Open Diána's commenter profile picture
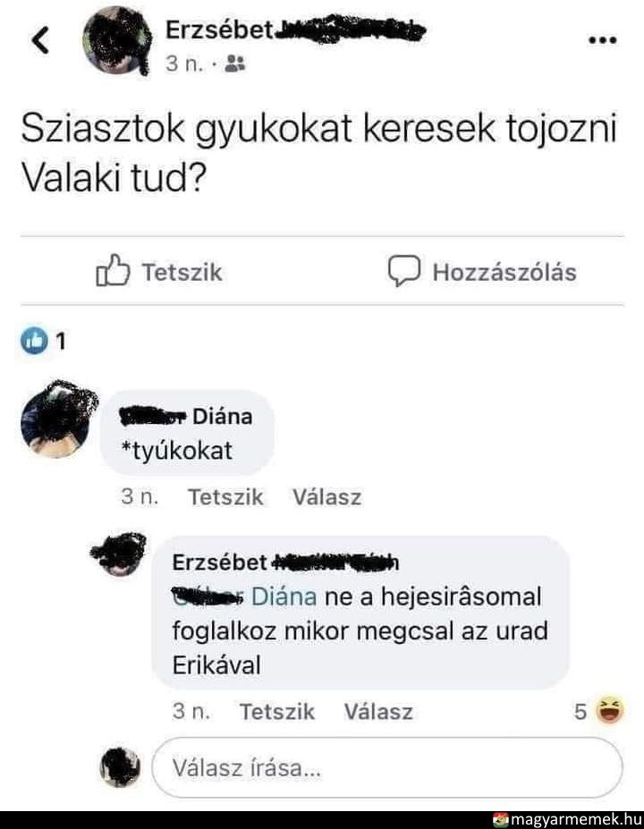 pyautogui.click(x=57, y=419)
